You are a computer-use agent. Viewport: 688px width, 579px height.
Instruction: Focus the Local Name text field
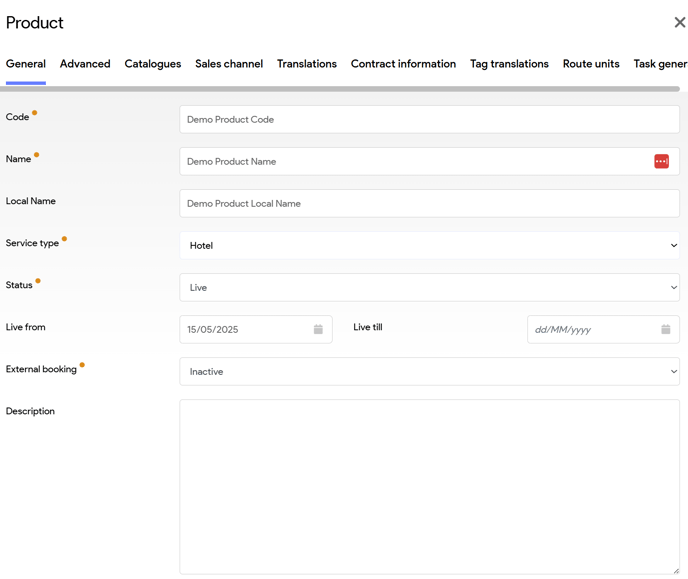coord(429,203)
